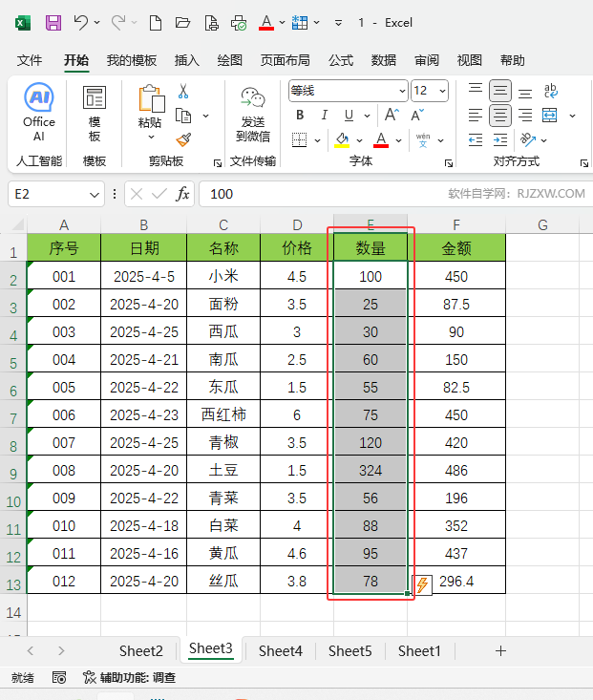Open the fill color dropdown arrow
593x700 pixels.
pos(359,140)
